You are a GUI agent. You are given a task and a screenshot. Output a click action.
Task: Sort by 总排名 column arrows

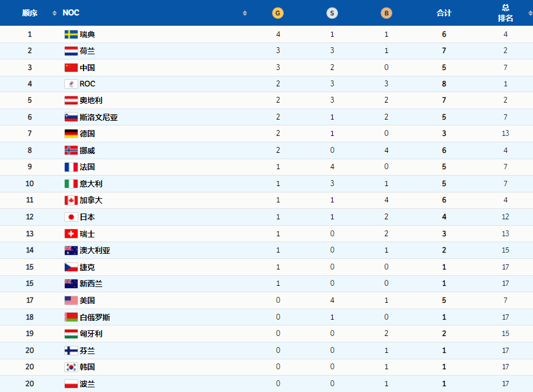coord(530,13)
